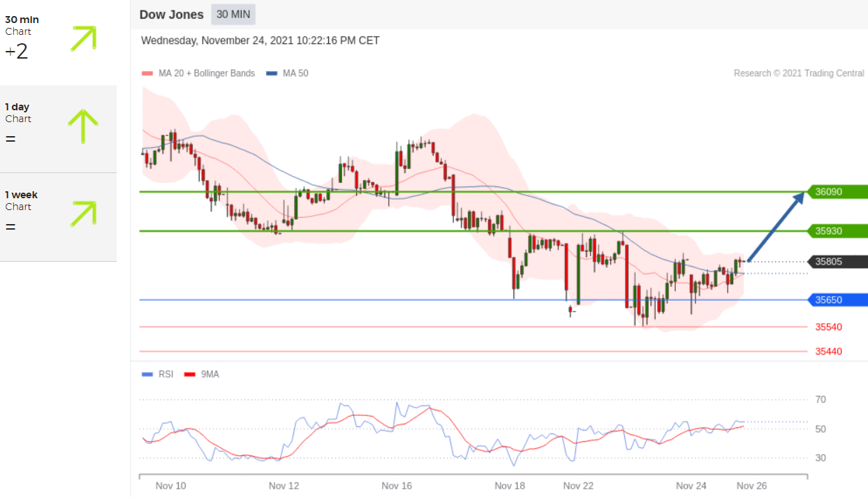Viewport: 868px width, 497px height.
Task: Click the Nov 24 date axis label
Action: pos(691,485)
